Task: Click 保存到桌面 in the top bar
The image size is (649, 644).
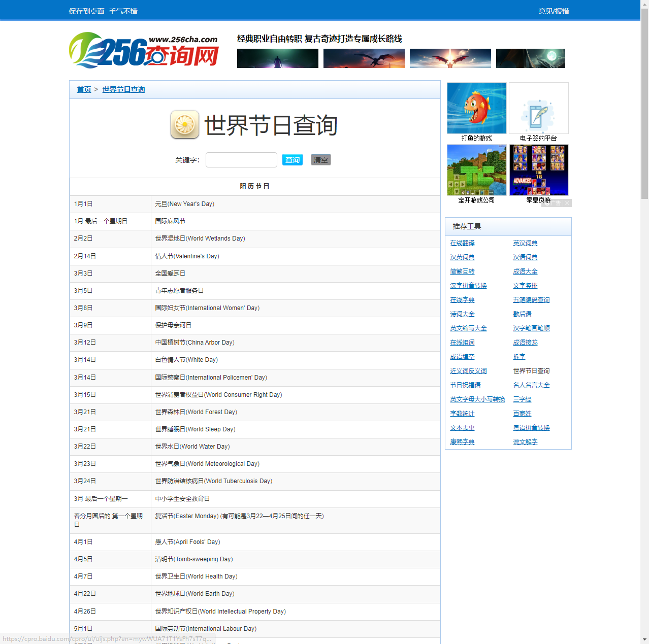Action: click(86, 11)
